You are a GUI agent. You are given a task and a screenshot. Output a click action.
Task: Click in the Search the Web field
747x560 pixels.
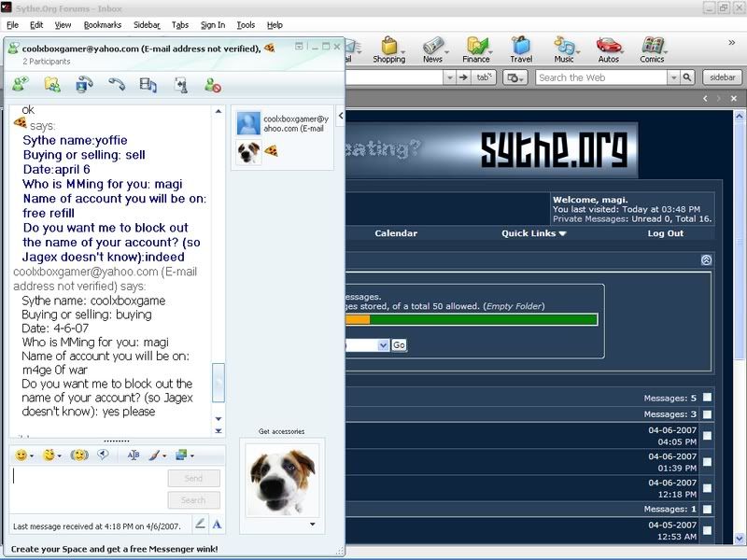click(601, 77)
